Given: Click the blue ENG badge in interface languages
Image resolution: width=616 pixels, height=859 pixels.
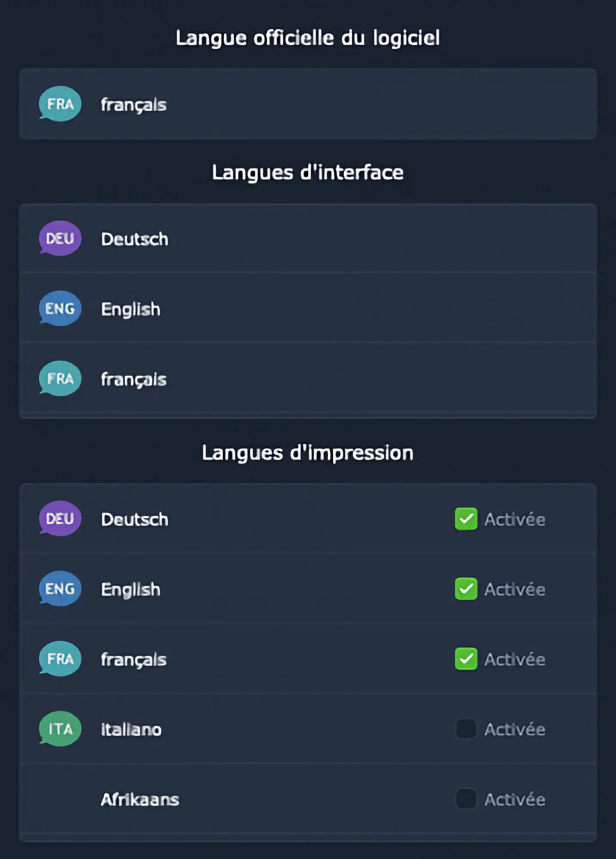Looking at the screenshot, I should click(60, 308).
